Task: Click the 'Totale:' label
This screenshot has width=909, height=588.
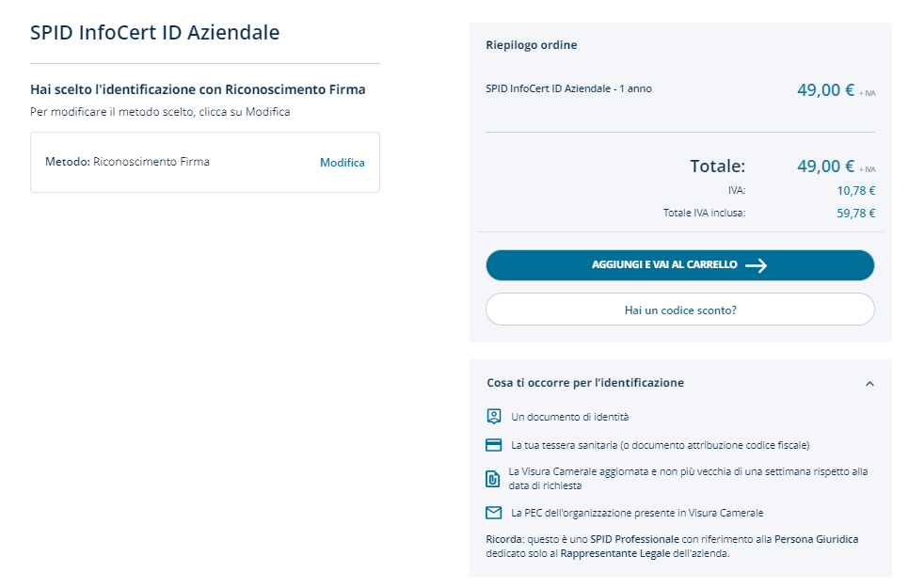Action: 717,167
